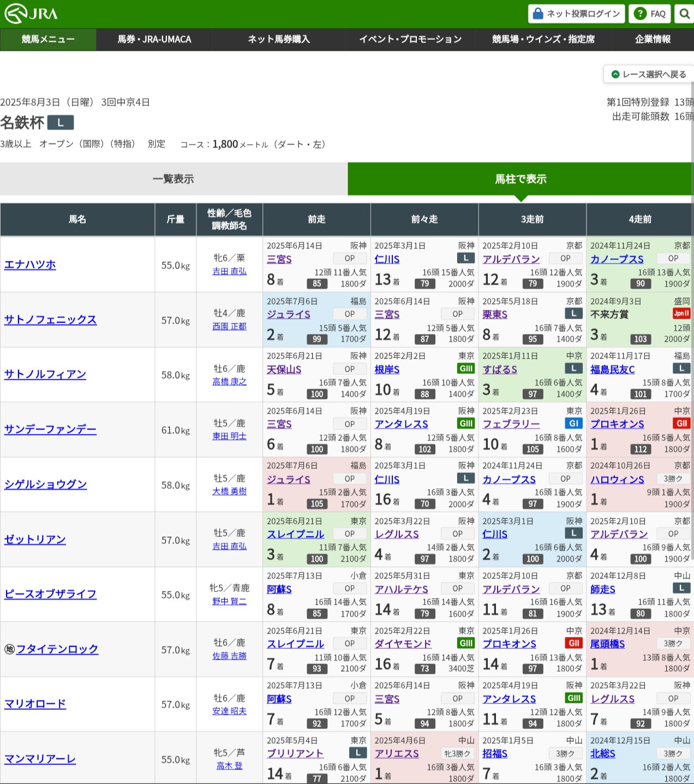Click the 4走前 column header
Viewport: 694px width, 784px height.
640,219
